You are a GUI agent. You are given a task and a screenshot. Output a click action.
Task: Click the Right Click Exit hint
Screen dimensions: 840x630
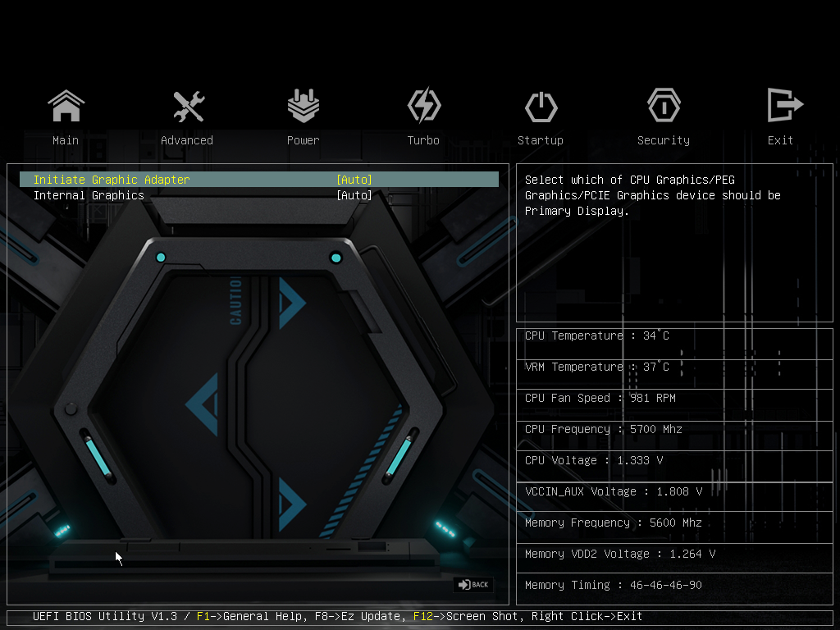pos(587,616)
